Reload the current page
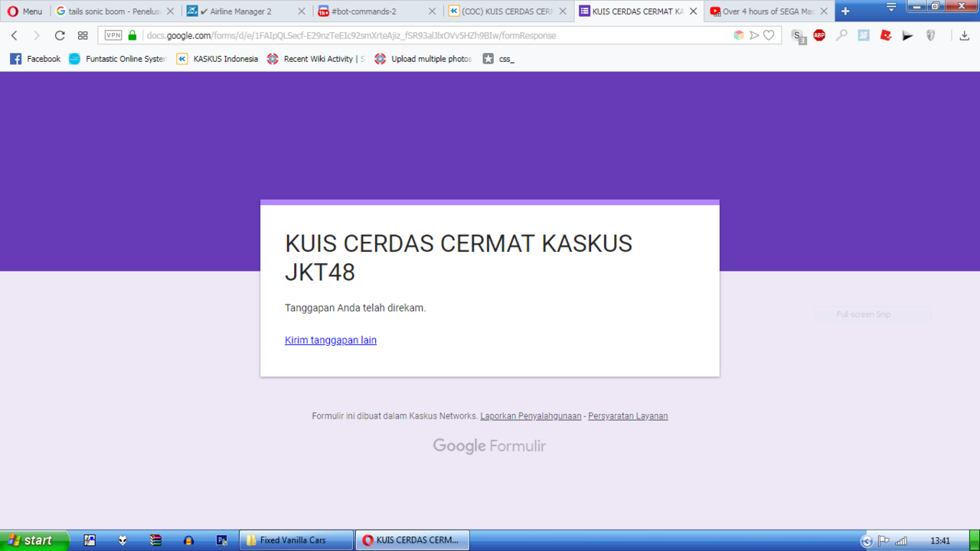Image resolution: width=980 pixels, height=551 pixels. (x=60, y=35)
